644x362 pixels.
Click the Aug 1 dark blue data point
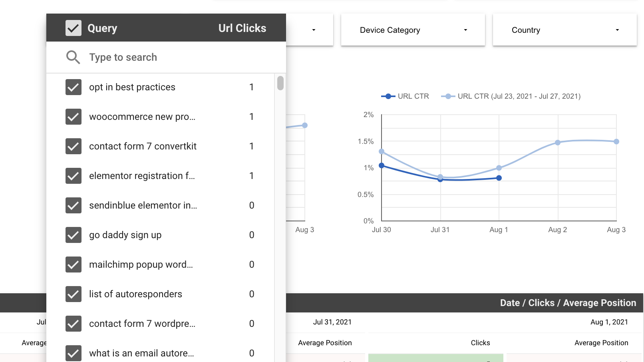(499, 178)
